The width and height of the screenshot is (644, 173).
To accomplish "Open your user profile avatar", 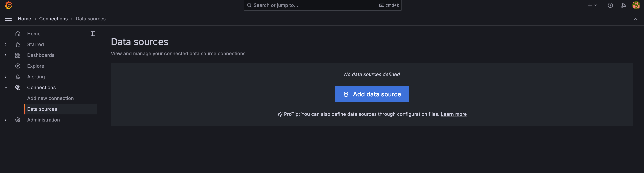I will coord(636,5).
